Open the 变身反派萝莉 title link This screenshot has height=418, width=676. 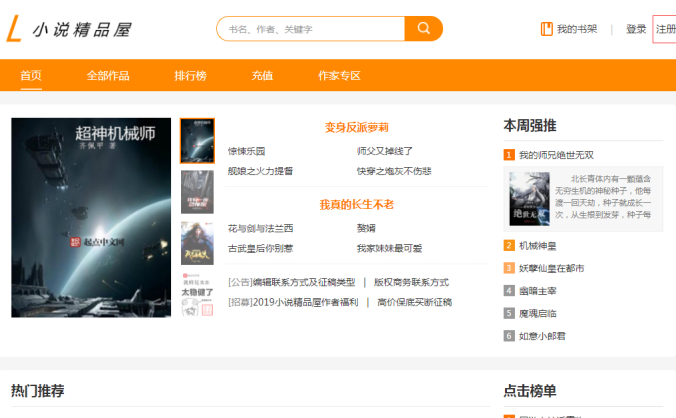click(357, 128)
